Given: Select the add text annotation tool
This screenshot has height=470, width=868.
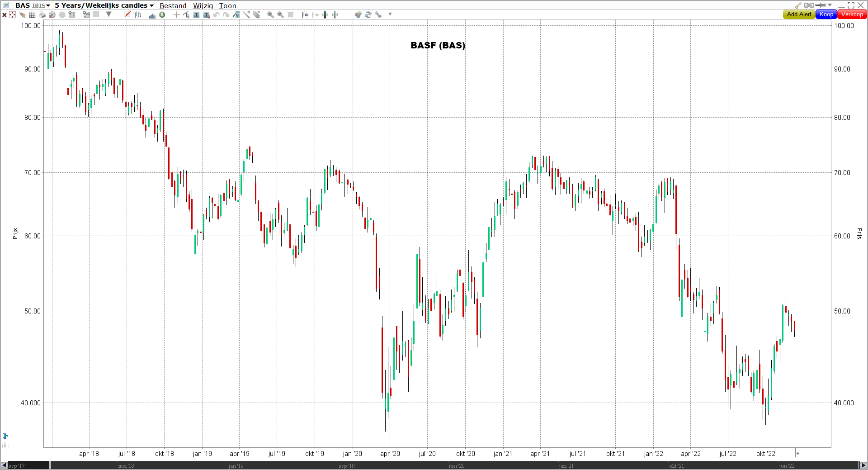Looking at the screenshot, I should 196,14.
